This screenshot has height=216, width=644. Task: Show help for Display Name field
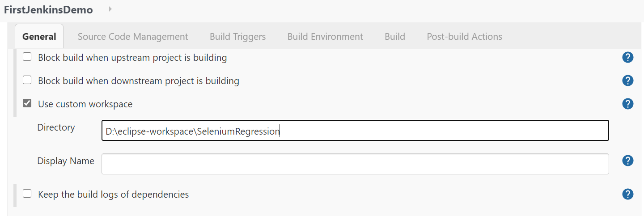[628, 161]
